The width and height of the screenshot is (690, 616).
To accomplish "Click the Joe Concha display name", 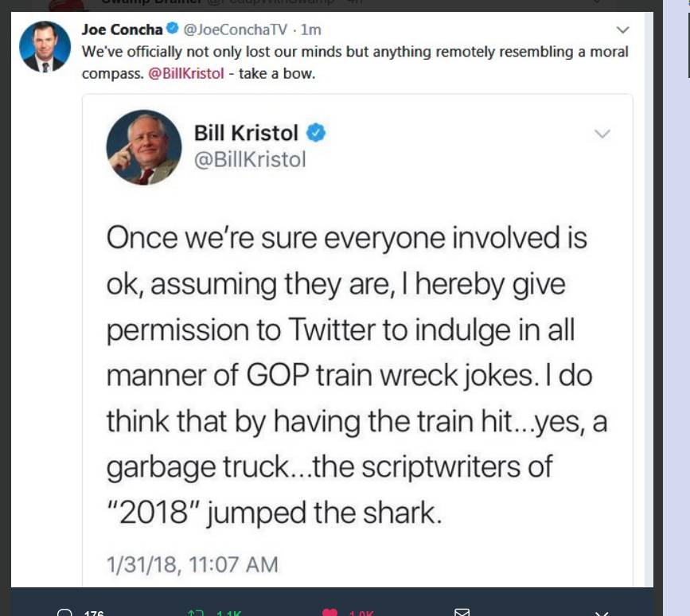I will point(122,30).
